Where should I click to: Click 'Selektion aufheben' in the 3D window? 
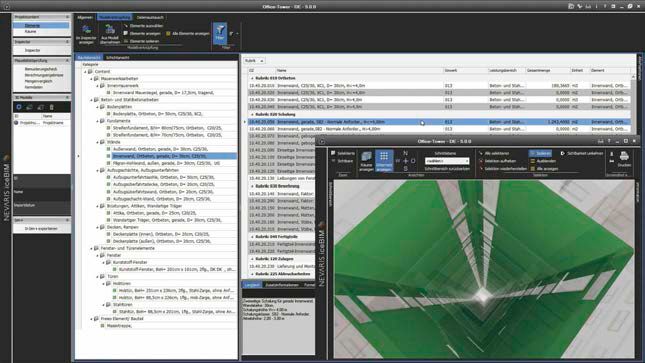(x=497, y=161)
